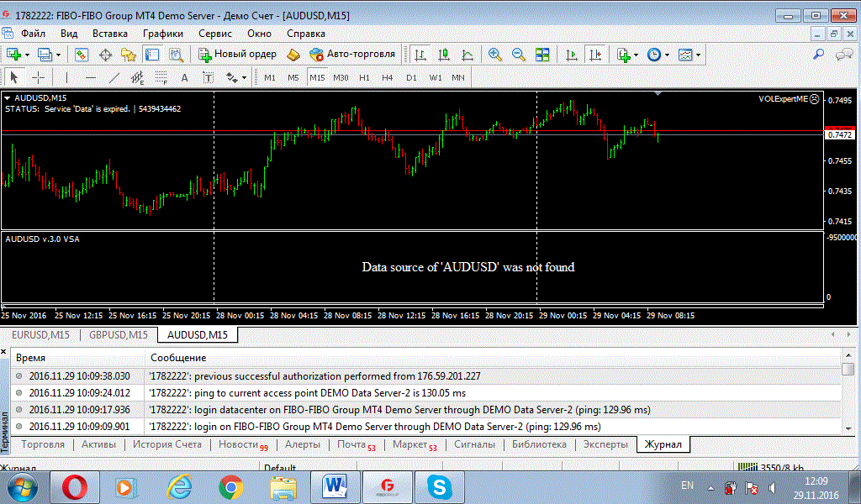Open the История Счета tab

167,444
